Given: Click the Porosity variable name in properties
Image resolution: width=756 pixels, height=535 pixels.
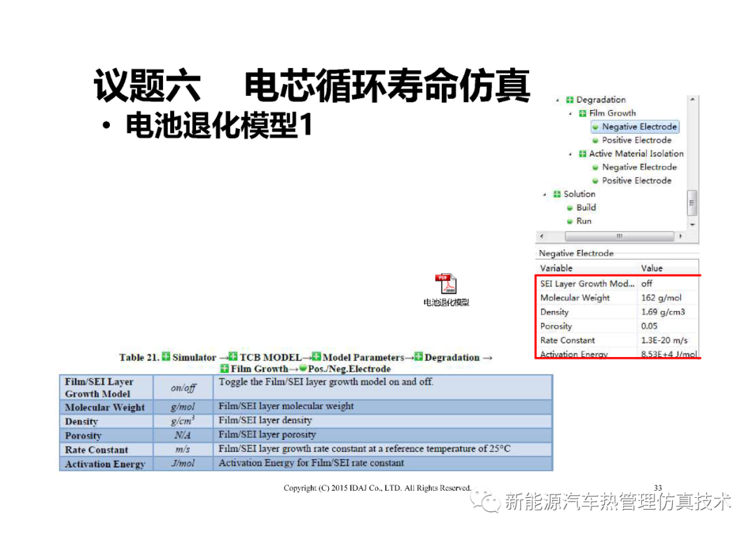Looking at the screenshot, I should (556, 326).
